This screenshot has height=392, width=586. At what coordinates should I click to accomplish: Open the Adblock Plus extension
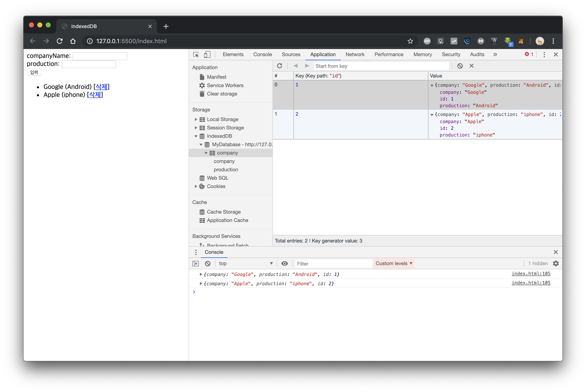tap(427, 41)
